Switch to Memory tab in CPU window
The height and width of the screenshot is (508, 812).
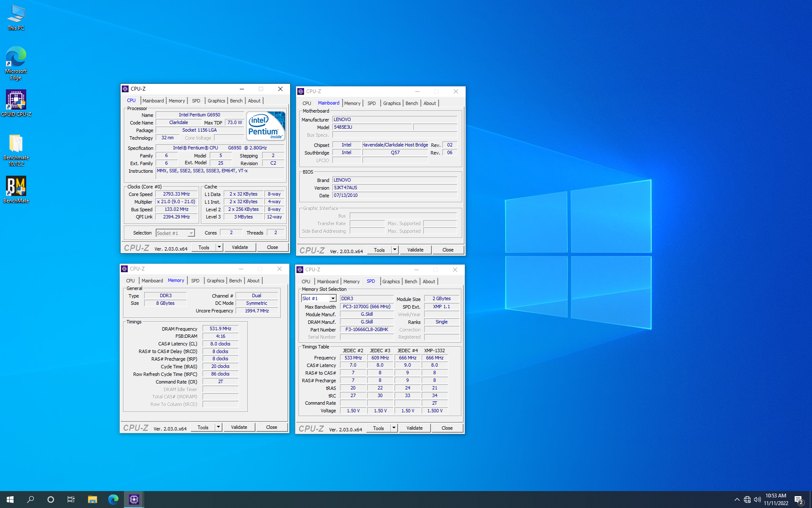click(177, 101)
